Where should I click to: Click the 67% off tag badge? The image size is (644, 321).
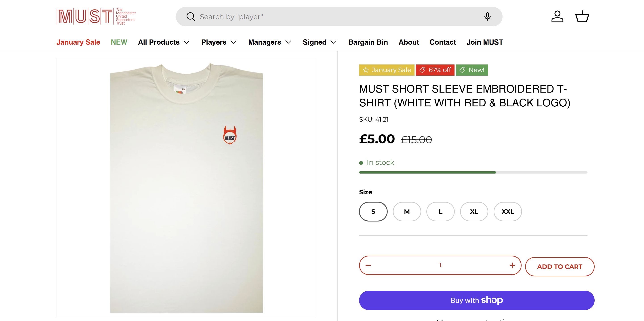[435, 70]
